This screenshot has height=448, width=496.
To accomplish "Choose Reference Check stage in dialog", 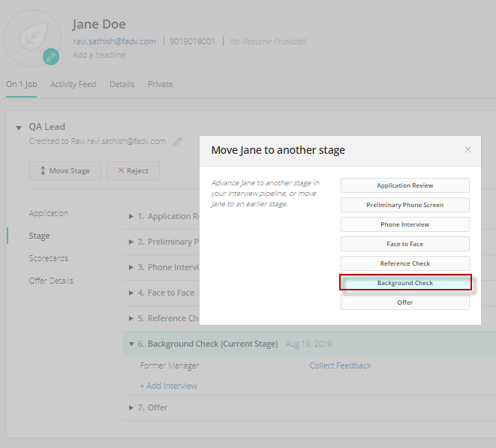I will pos(405,263).
